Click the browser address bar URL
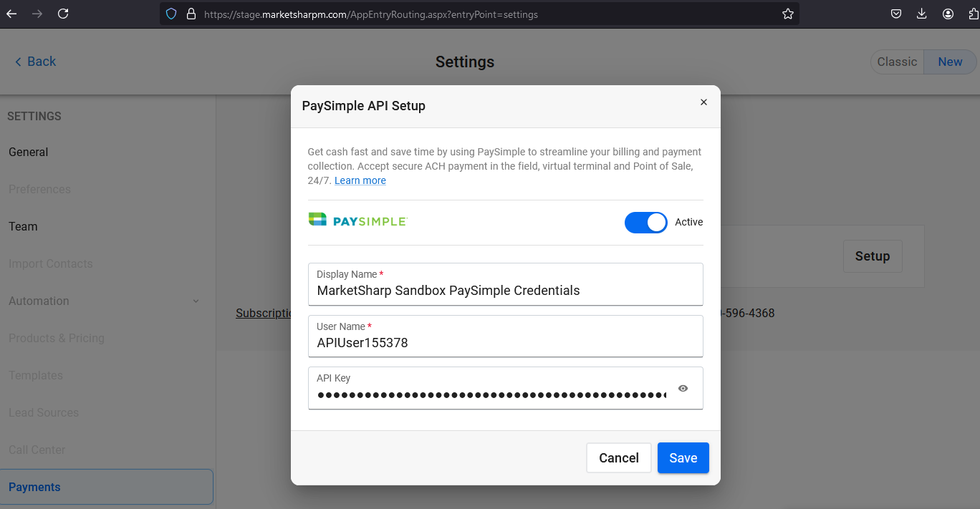The width and height of the screenshot is (980, 509). [x=371, y=14]
